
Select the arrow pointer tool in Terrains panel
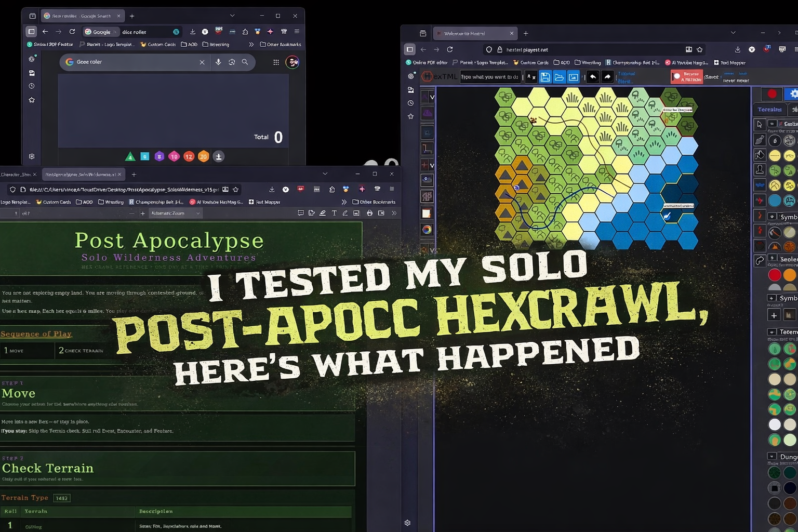click(760, 124)
